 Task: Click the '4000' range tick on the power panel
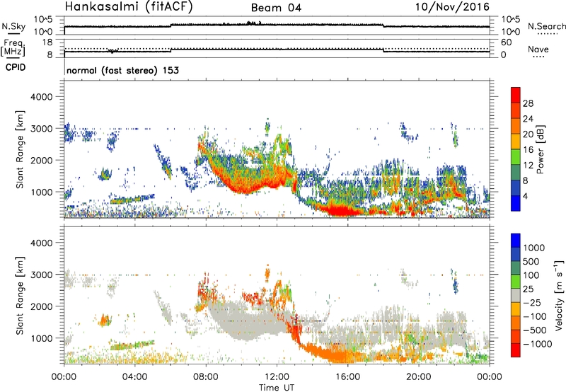pos(42,97)
